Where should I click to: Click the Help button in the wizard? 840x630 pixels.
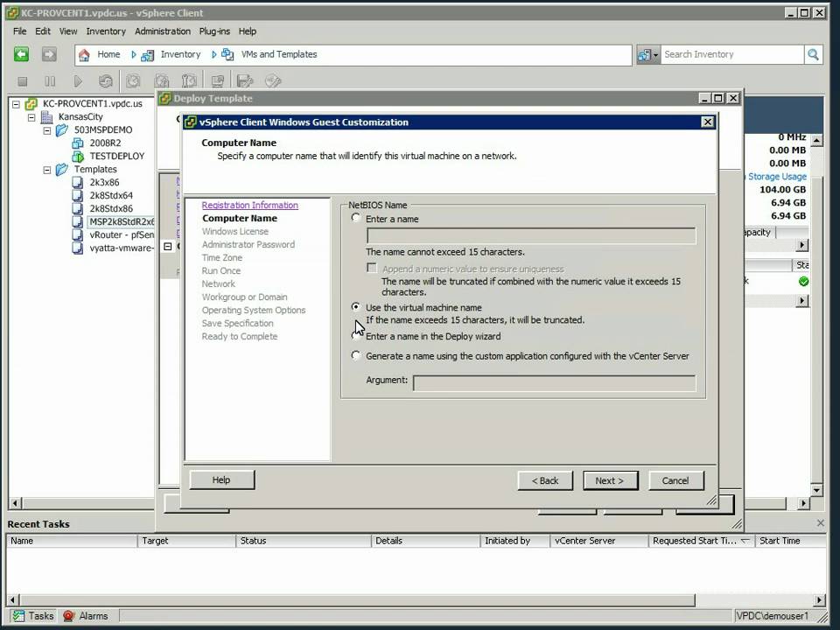tap(221, 480)
